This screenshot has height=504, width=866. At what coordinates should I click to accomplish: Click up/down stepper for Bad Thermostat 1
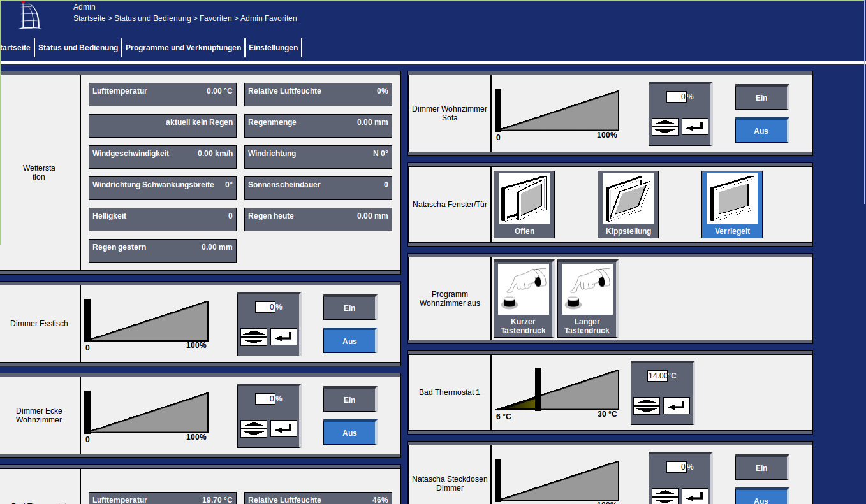[x=647, y=405]
